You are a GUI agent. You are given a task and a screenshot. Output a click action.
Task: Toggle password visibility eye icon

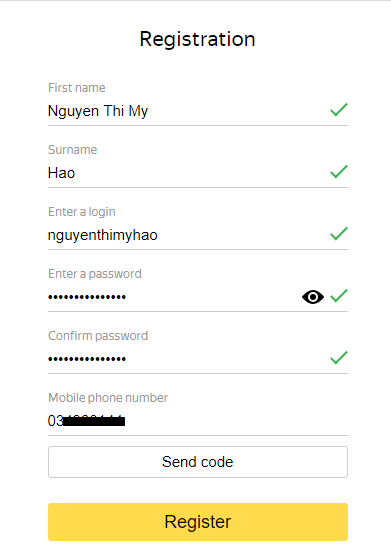[313, 297]
